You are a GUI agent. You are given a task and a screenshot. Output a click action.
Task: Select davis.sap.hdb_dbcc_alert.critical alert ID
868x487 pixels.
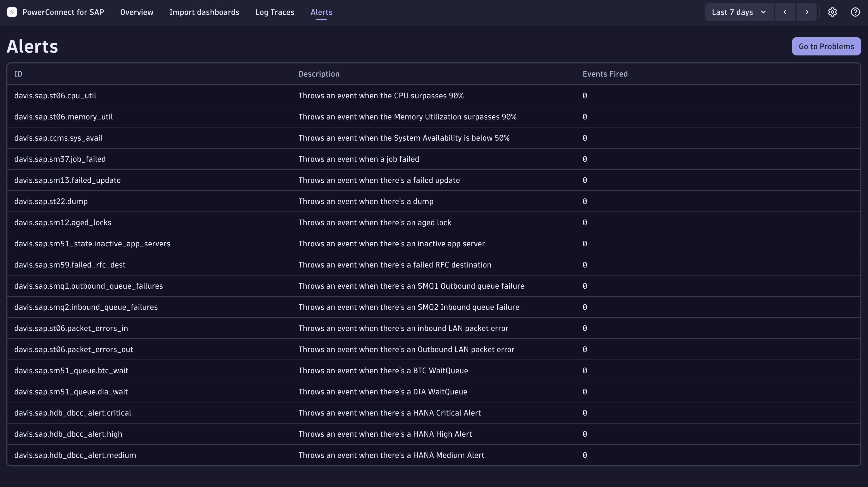[73, 413]
